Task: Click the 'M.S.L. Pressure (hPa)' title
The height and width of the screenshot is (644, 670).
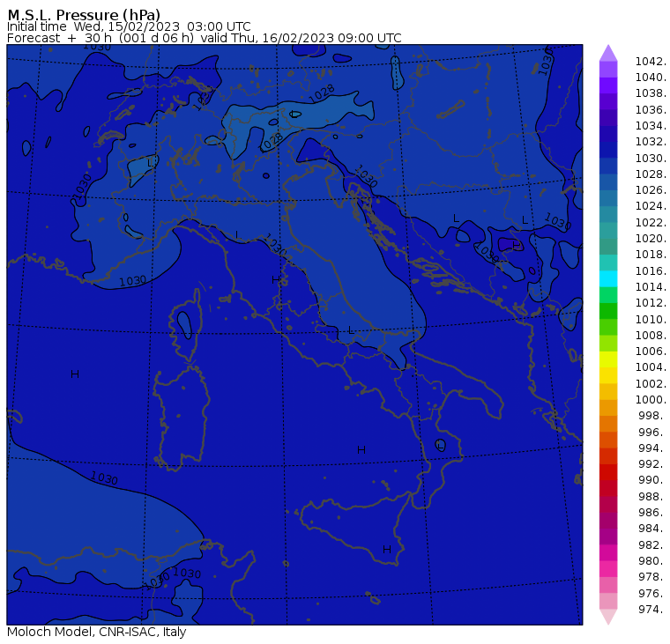Action: [x=84, y=14]
